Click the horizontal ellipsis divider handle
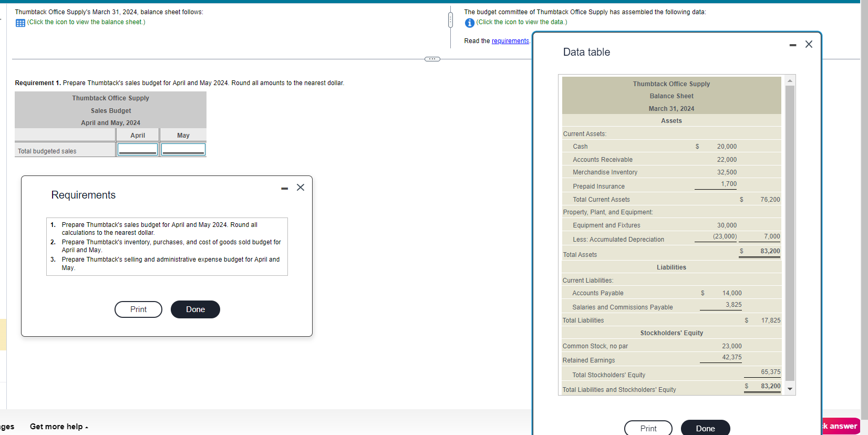Screen dimensions: 868x435 click(432, 59)
